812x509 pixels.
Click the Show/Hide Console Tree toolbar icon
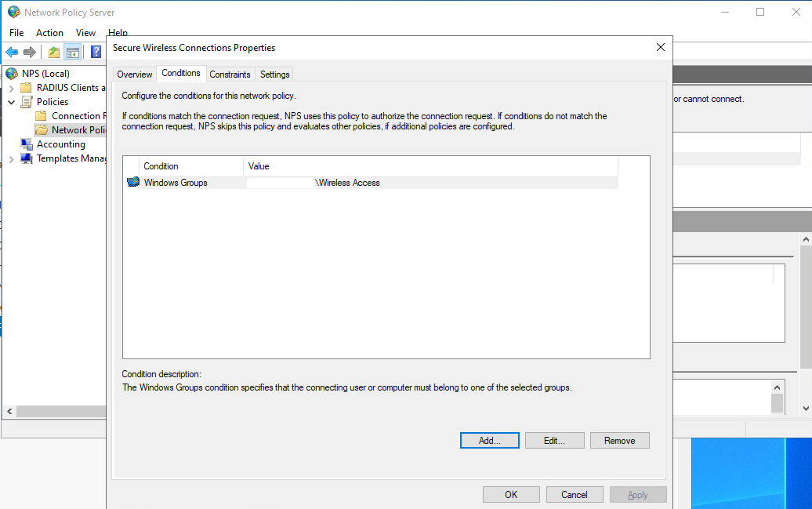coord(72,53)
